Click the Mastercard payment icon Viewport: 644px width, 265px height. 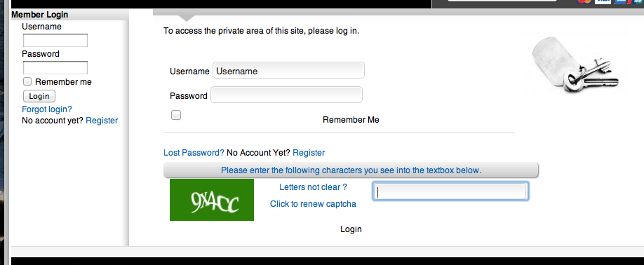[584, 1]
